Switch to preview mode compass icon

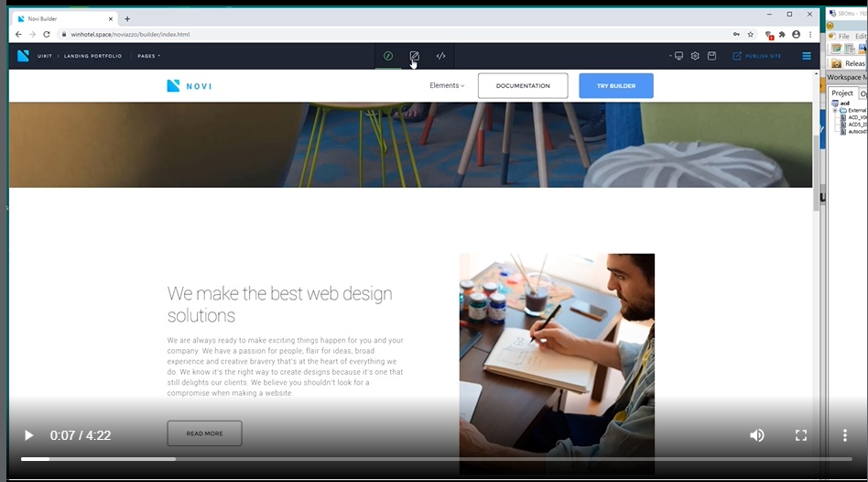[388, 56]
